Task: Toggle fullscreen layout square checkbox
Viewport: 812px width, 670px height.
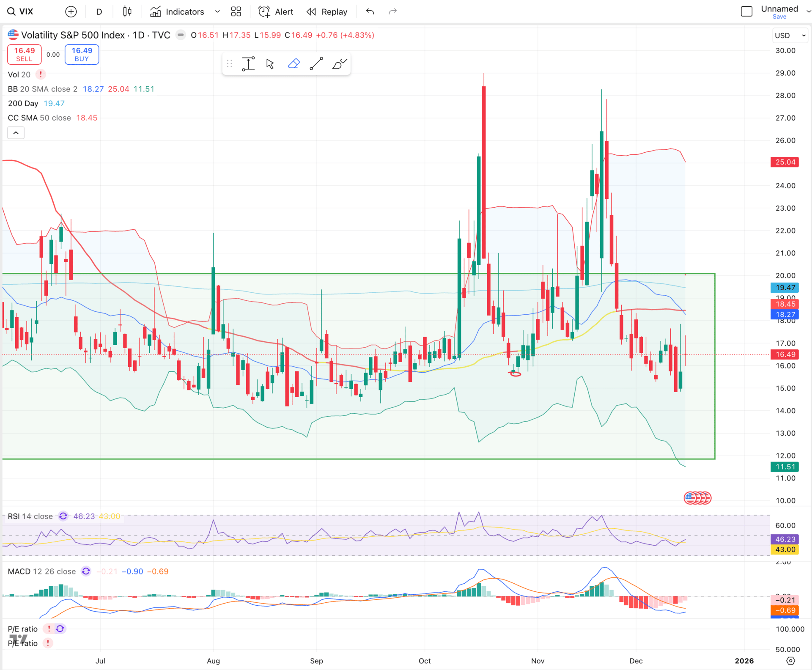Action: [746, 12]
